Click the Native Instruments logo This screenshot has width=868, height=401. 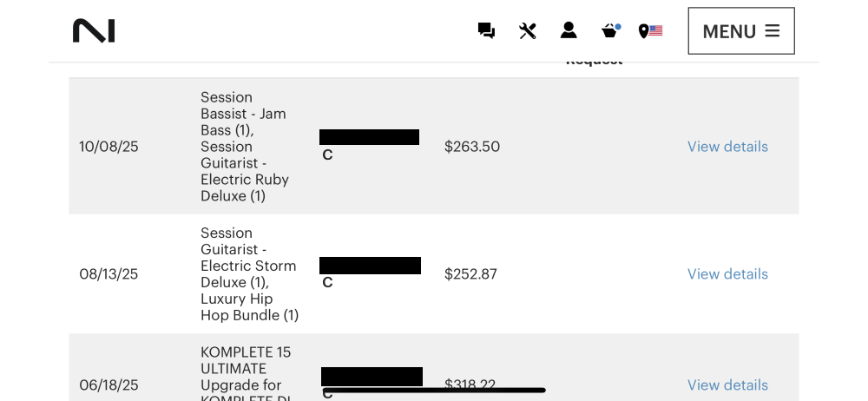point(94,30)
